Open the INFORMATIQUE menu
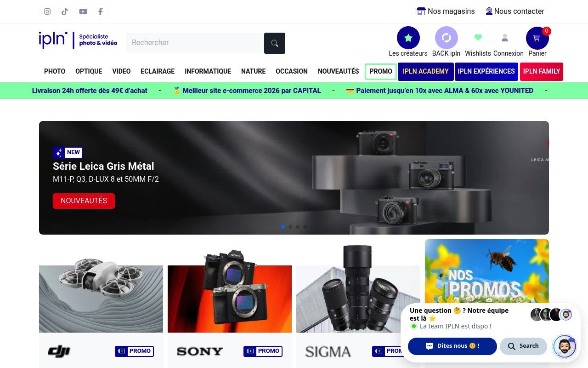 [208, 71]
